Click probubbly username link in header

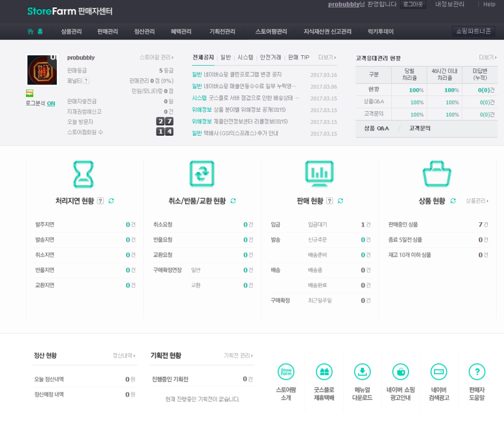coord(344,4)
